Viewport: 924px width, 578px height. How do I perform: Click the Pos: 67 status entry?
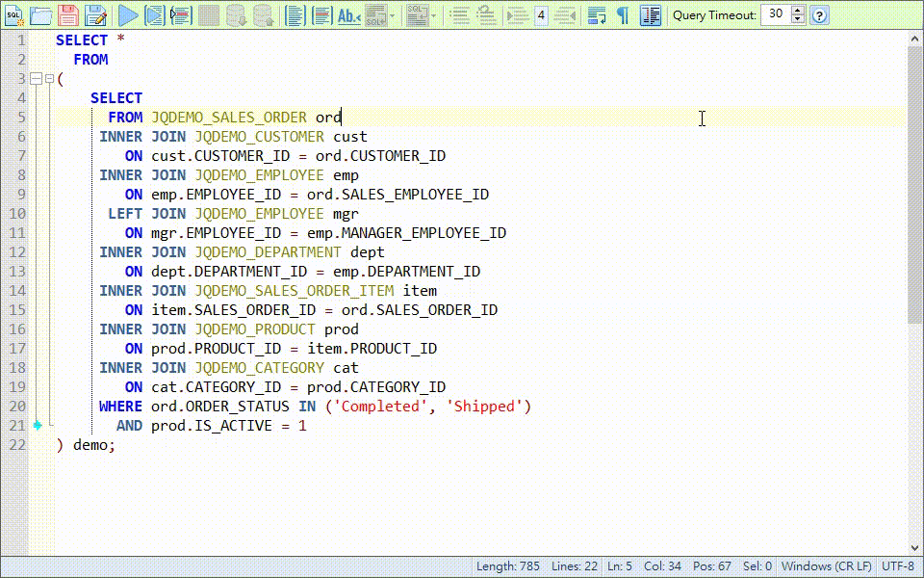tap(712, 566)
